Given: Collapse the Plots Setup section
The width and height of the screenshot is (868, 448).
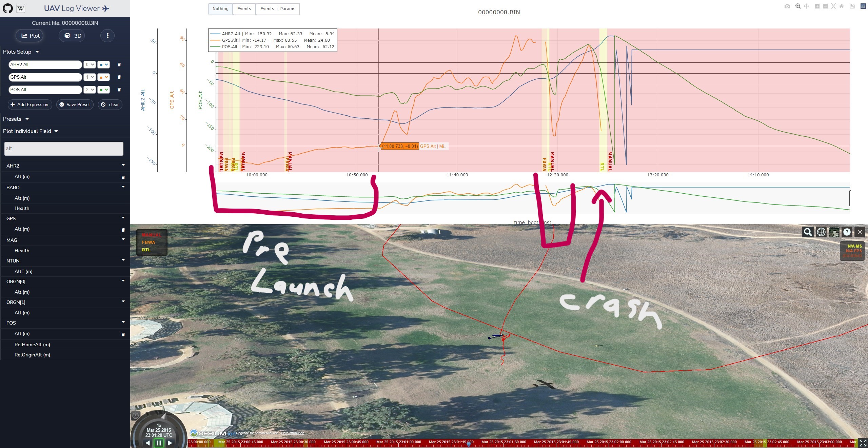Looking at the screenshot, I should (x=21, y=52).
